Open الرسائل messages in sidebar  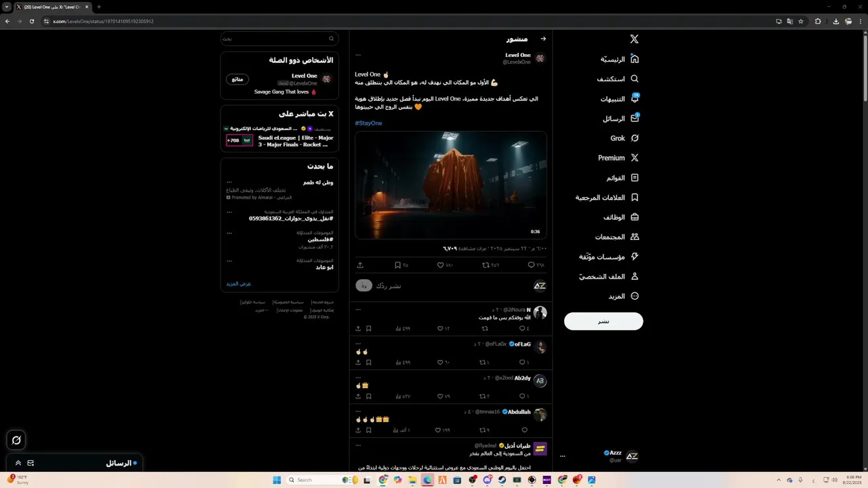(x=620, y=118)
